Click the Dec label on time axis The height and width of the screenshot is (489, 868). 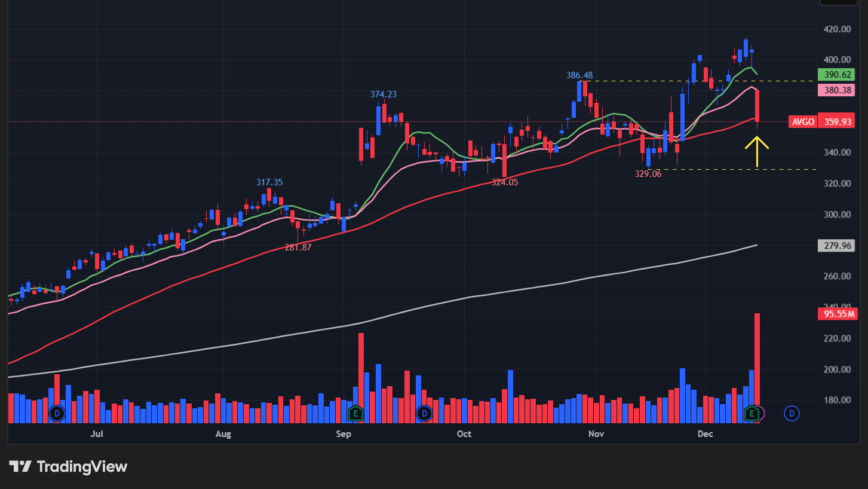tap(706, 433)
